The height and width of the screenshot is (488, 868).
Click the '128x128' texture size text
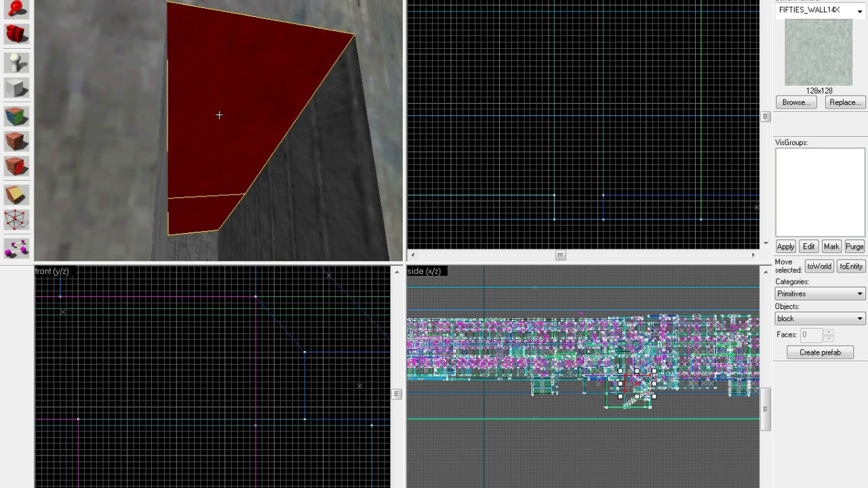tap(819, 91)
